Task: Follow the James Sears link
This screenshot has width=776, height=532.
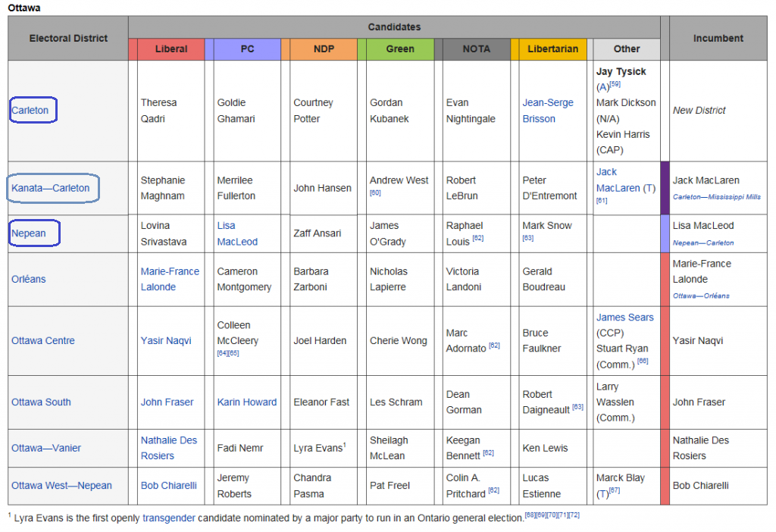Action: [624, 318]
